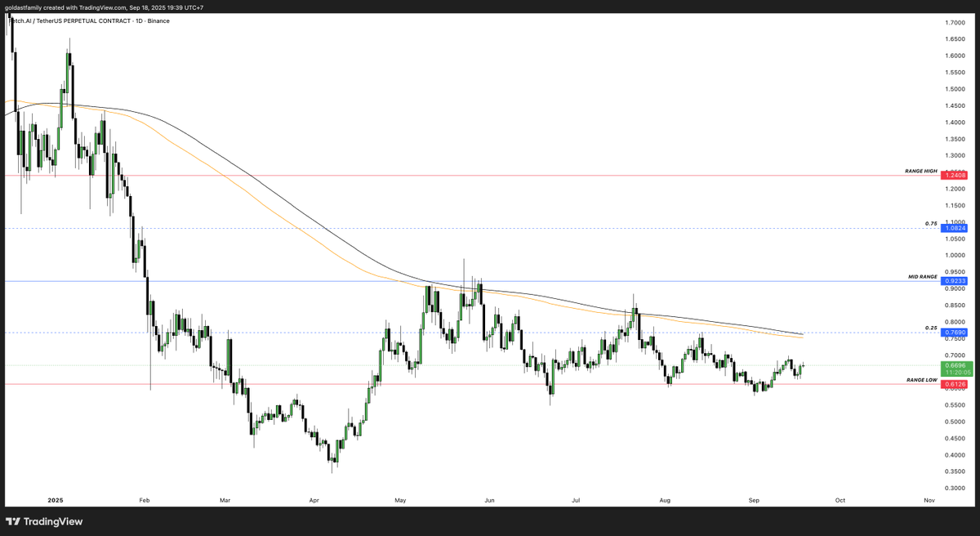
Task: Click the Oct time axis label
Action: pos(839,499)
